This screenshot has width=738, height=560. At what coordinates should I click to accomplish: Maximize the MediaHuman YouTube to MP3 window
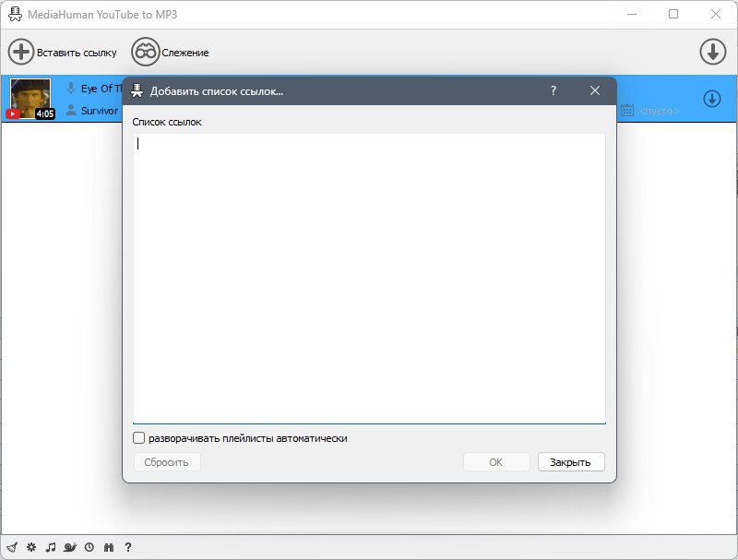click(673, 14)
